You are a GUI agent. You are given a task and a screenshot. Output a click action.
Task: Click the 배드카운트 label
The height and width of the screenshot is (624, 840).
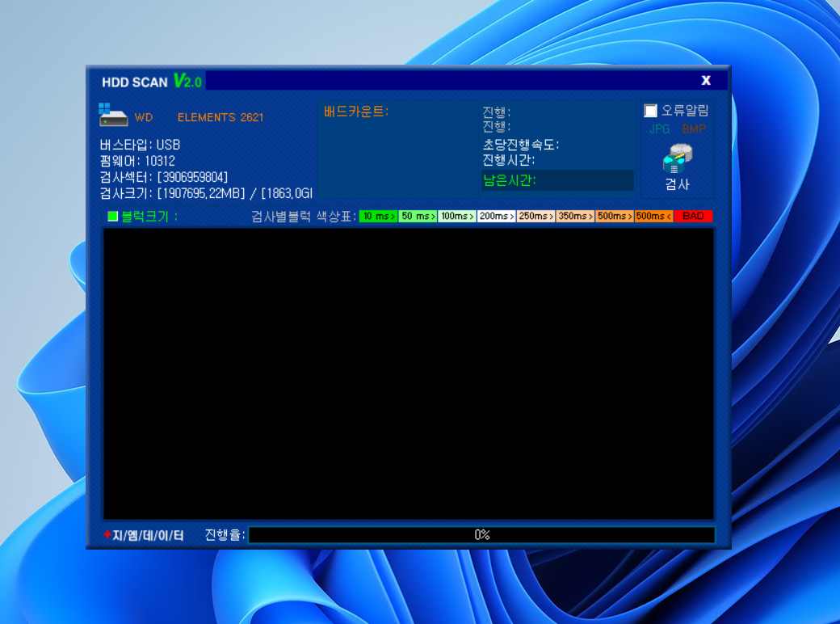click(x=356, y=112)
